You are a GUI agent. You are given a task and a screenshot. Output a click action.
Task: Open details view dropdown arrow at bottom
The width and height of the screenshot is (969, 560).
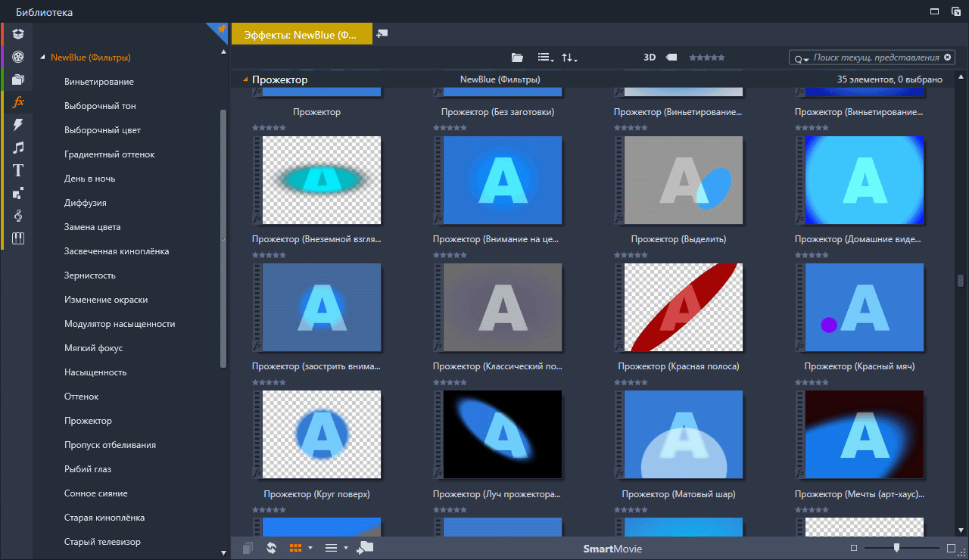(346, 548)
